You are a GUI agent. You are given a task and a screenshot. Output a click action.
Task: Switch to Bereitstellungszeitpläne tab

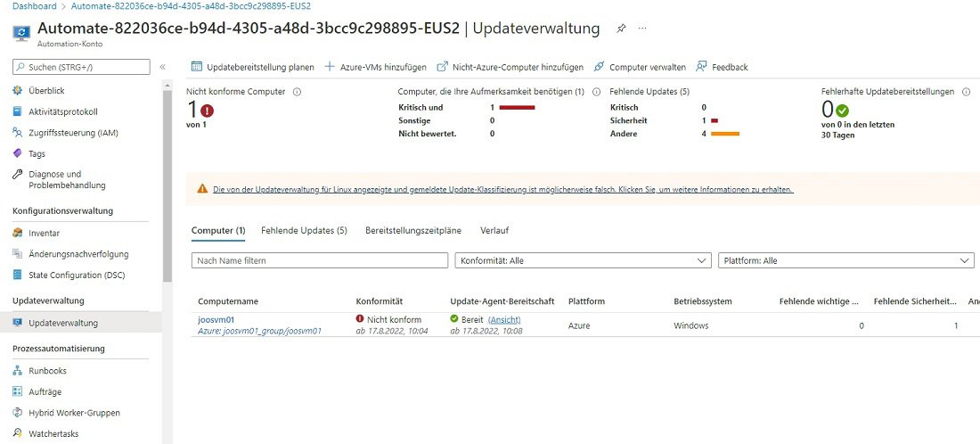413,230
